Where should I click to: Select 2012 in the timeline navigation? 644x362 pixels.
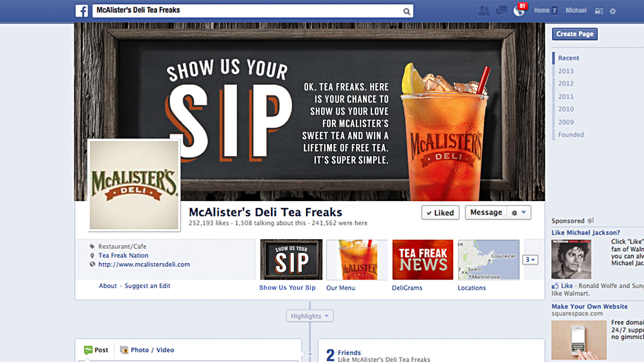click(x=566, y=84)
